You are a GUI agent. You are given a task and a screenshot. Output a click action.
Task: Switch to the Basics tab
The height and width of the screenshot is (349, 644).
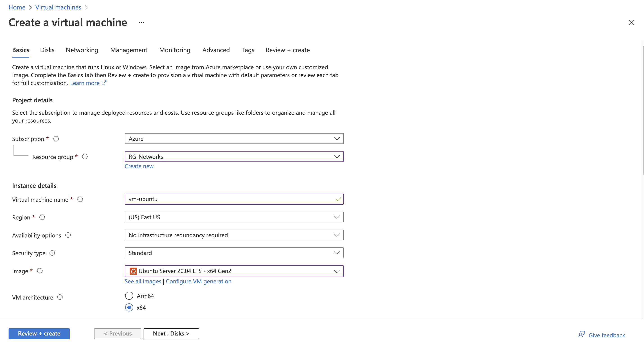click(21, 50)
